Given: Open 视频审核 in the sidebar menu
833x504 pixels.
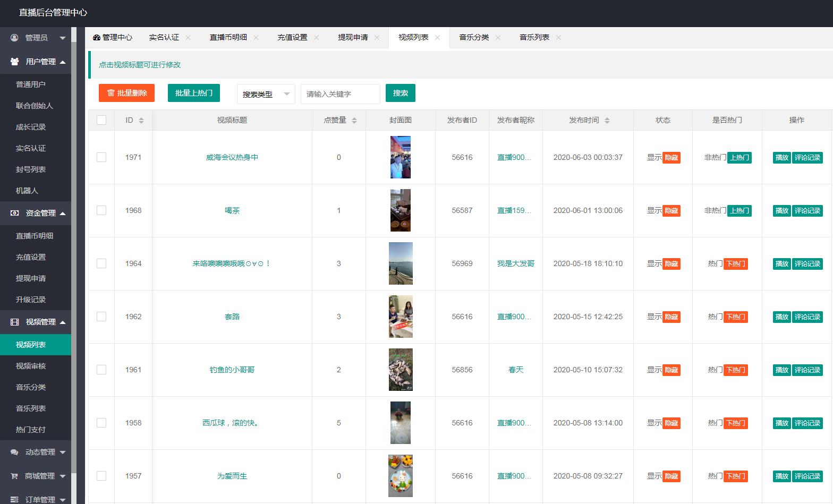Looking at the screenshot, I should pyautogui.click(x=31, y=366).
